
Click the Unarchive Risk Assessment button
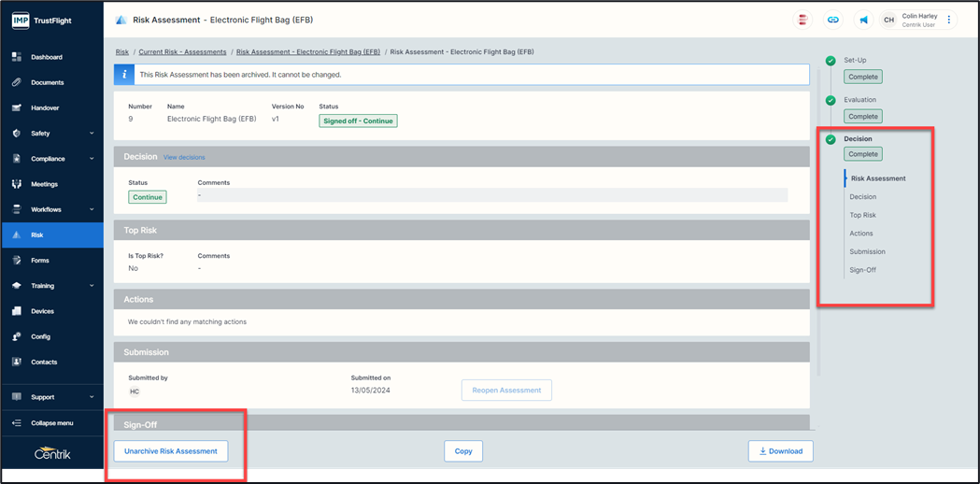(x=171, y=451)
